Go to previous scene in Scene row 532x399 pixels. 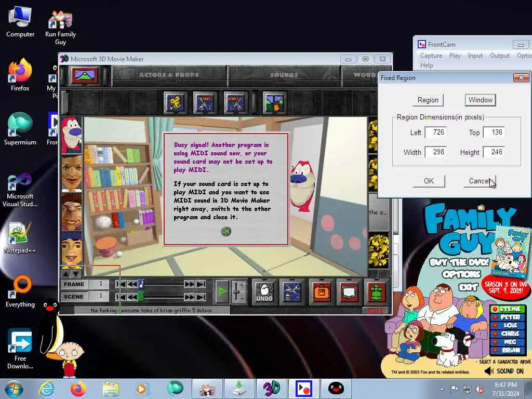point(132,297)
